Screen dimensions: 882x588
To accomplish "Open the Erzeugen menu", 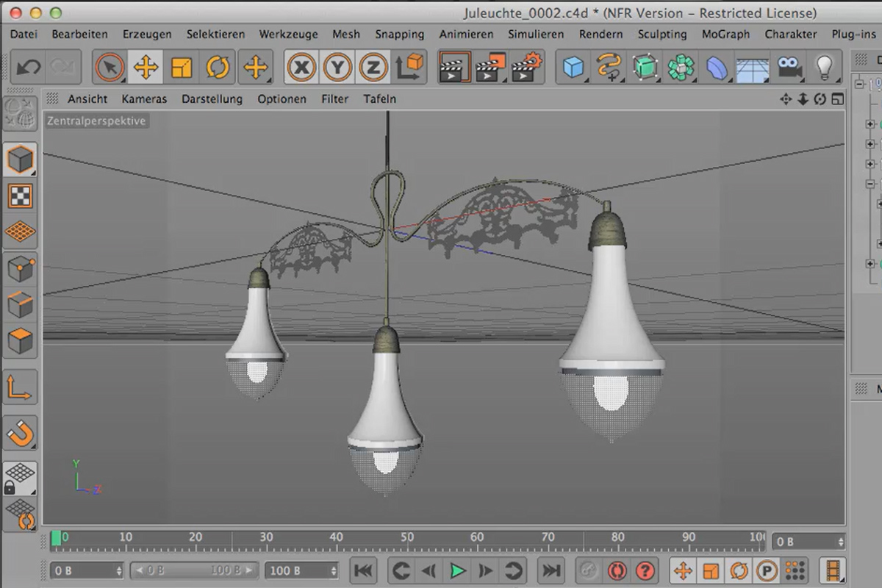I will point(147,34).
